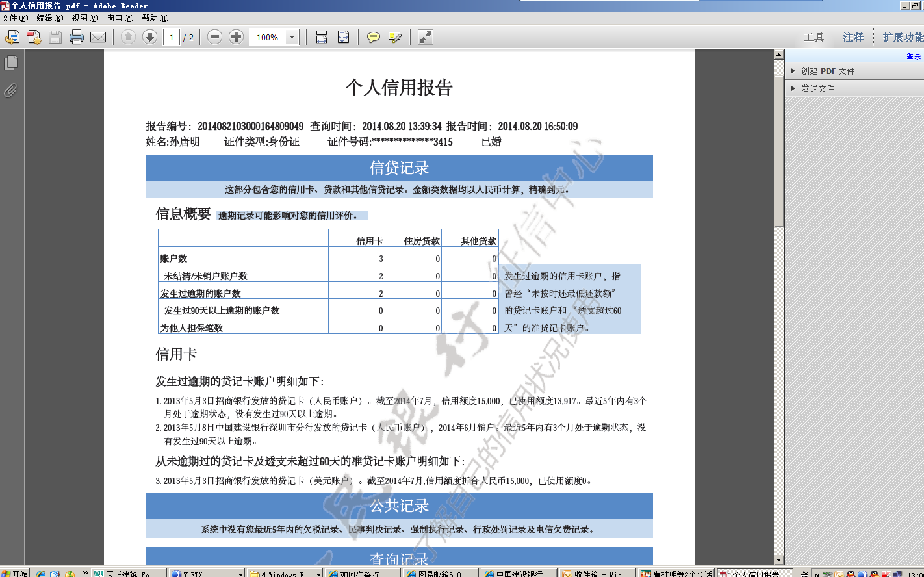This screenshot has width=924, height=577.
Task: Click the fit width scrolling icon
Action: click(x=322, y=37)
